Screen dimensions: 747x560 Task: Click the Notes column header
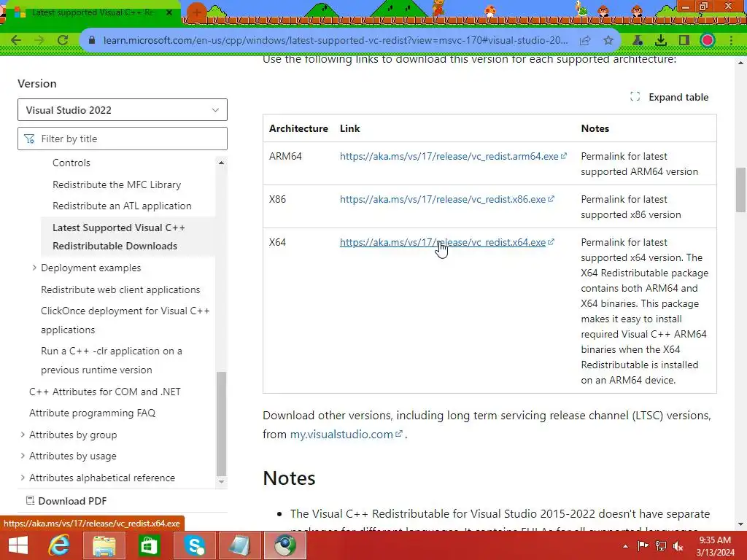tap(595, 128)
